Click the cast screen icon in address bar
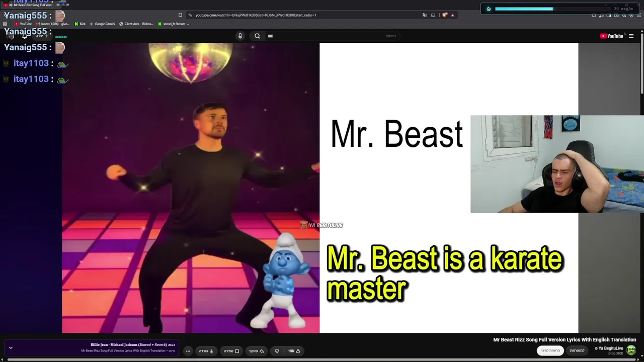Image resolution: width=644 pixels, height=362 pixels. 433,15
